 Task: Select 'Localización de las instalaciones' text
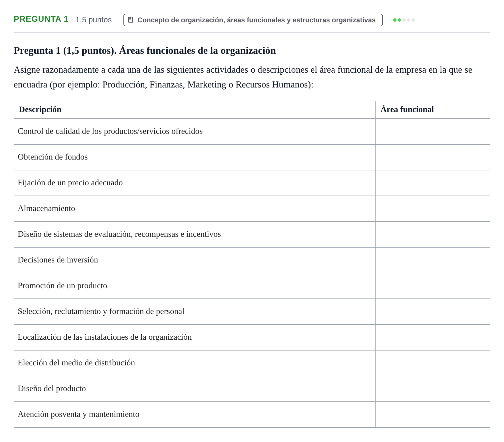tap(105, 337)
